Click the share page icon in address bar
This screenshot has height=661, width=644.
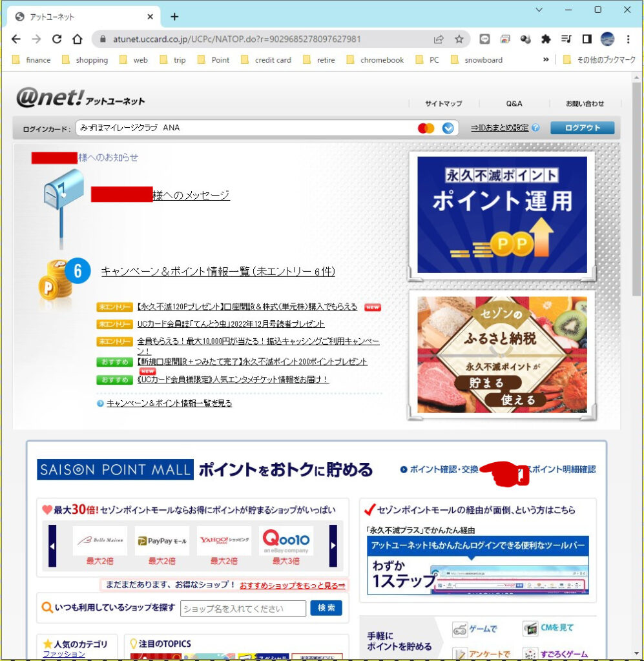coord(439,39)
